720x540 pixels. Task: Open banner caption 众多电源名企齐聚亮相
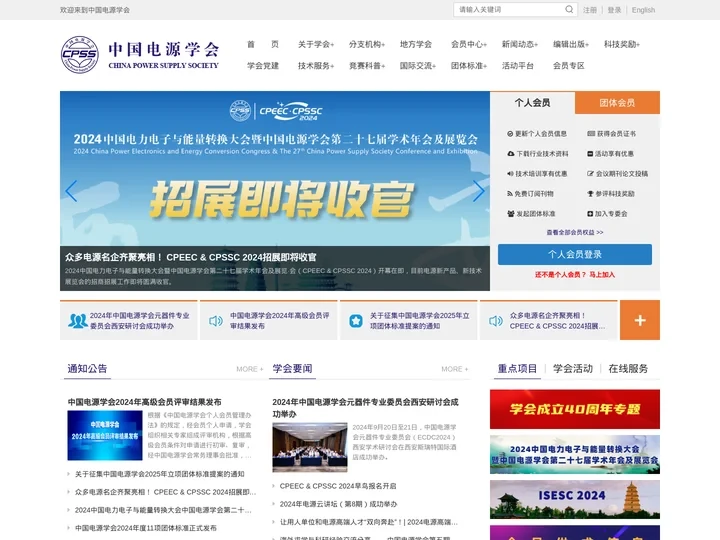(191, 257)
